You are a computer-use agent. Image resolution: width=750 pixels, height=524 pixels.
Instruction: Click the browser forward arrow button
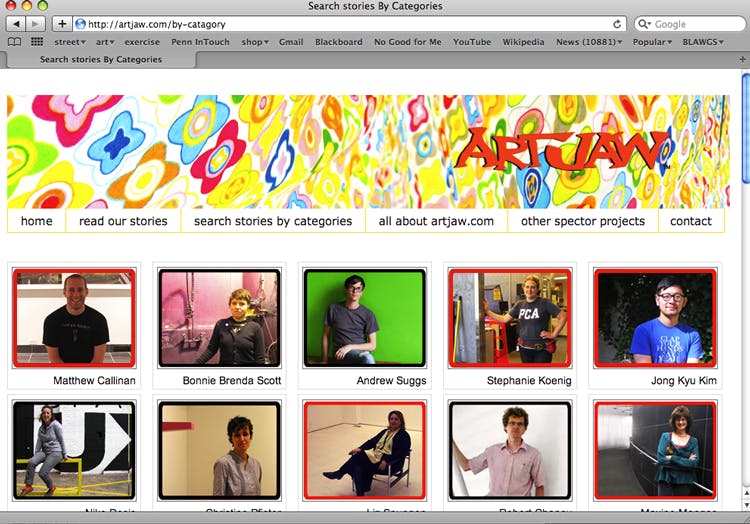click(36, 23)
